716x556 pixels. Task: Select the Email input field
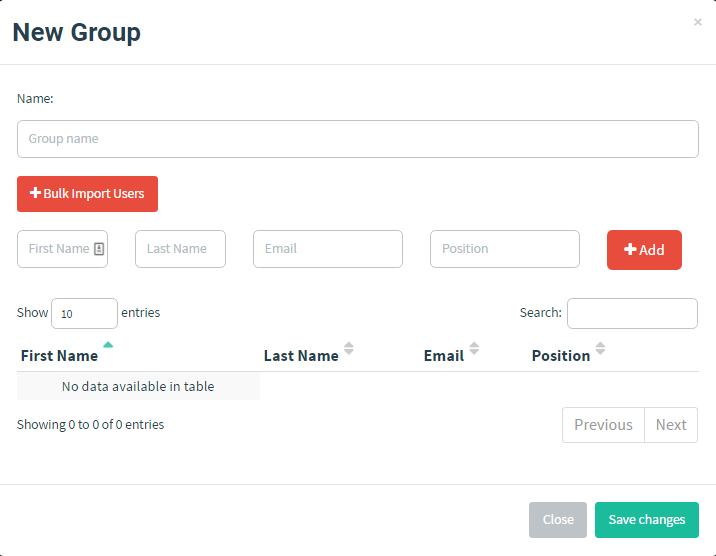[327, 249]
